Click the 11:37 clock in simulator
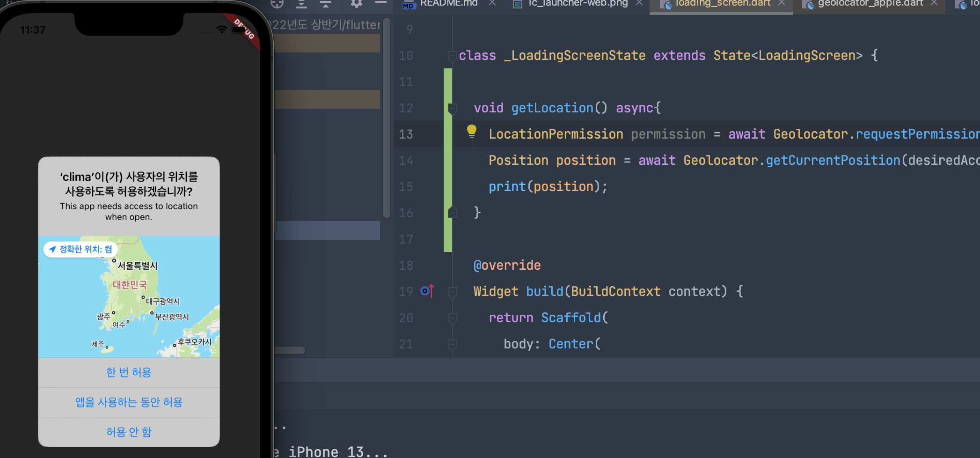 33,30
